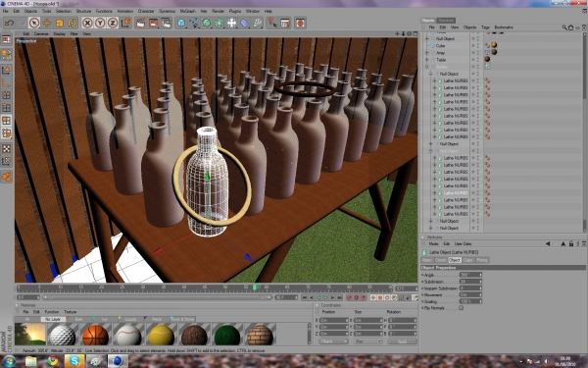This screenshot has width=588, height=368.
Task: Click the Cube material tag sphere
Action: click(x=494, y=45)
